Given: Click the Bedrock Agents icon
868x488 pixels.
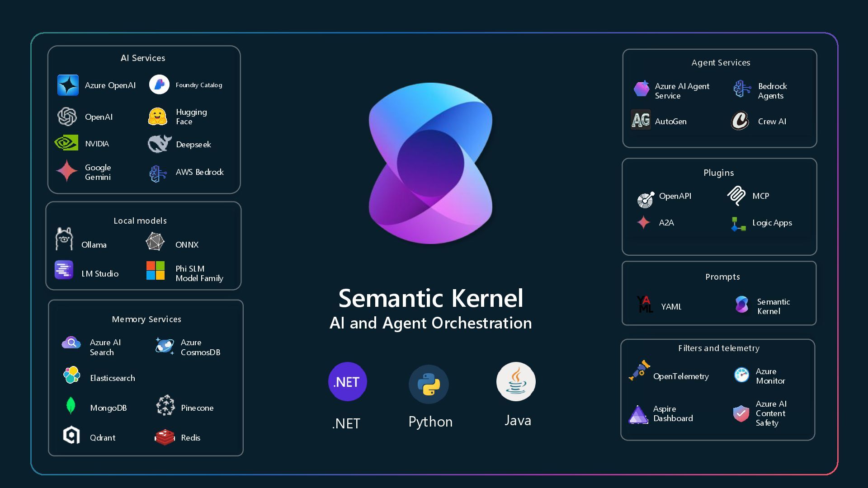Looking at the screenshot, I should click(x=742, y=89).
